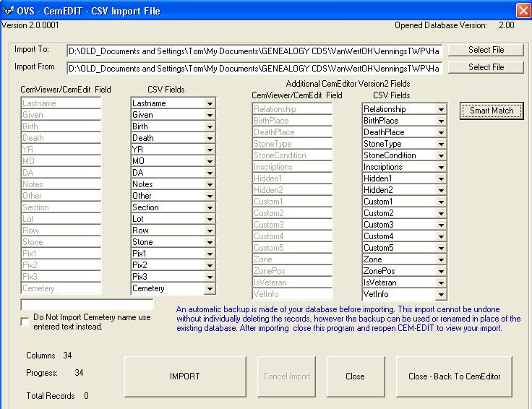Screen dimensions: 532x409
Task: Expand the Stone CSV field dropdown
Action: click(x=210, y=242)
